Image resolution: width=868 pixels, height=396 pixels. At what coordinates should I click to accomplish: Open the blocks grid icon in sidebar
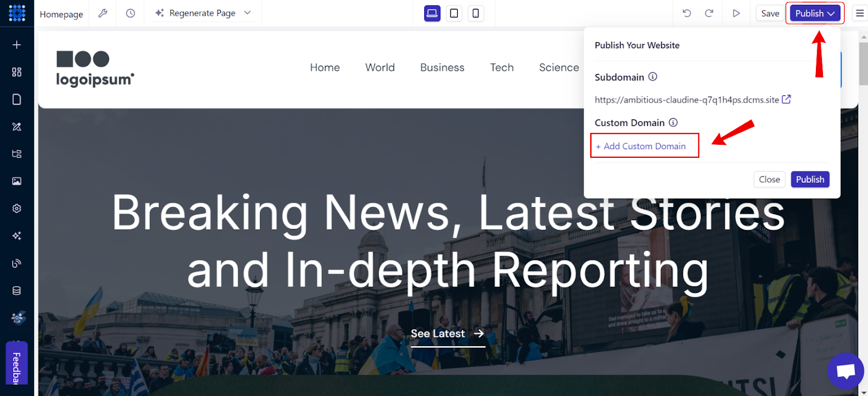point(17,72)
